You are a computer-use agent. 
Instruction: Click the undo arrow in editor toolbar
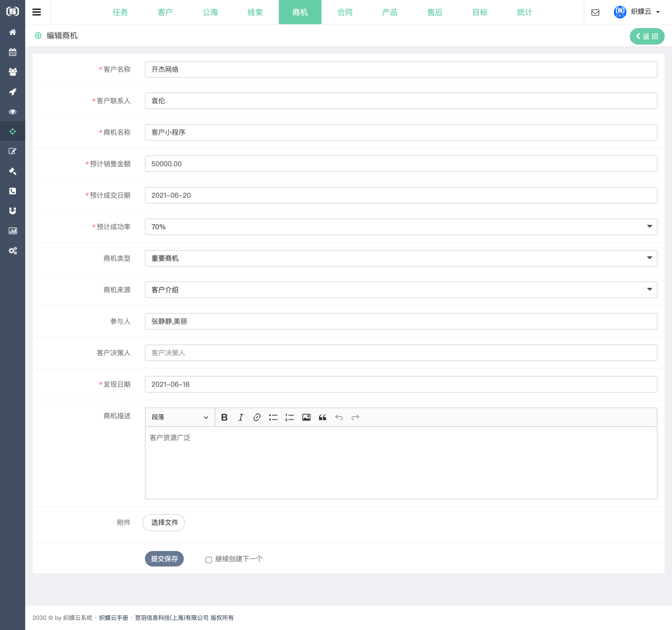[339, 417]
